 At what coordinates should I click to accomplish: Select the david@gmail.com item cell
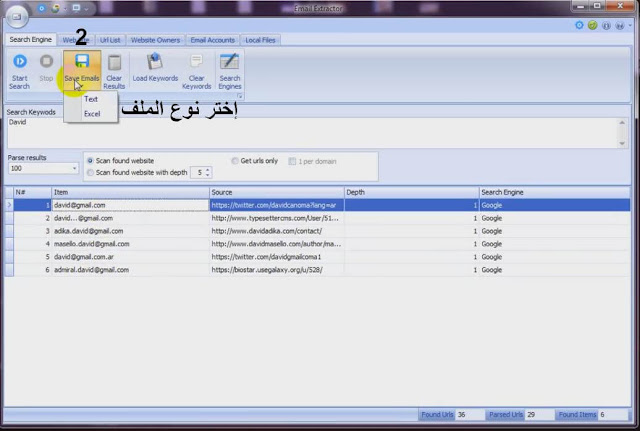[x=130, y=205]
